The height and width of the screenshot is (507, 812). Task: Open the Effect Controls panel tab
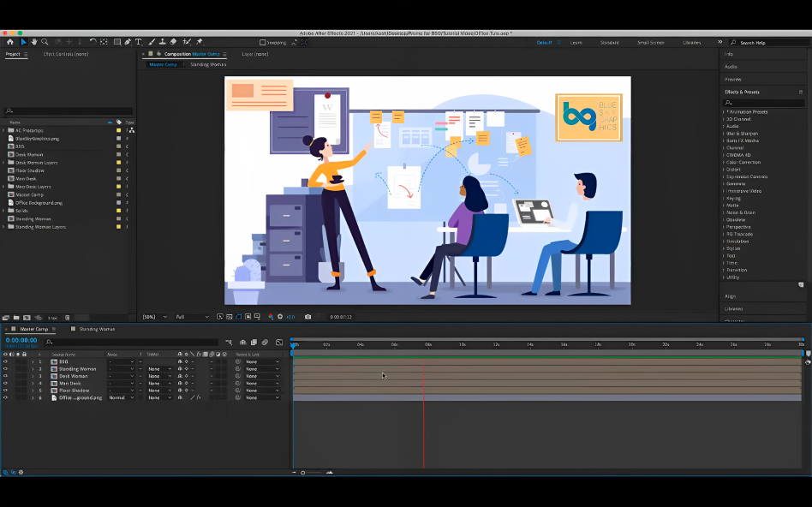click(x=66, y=54)
